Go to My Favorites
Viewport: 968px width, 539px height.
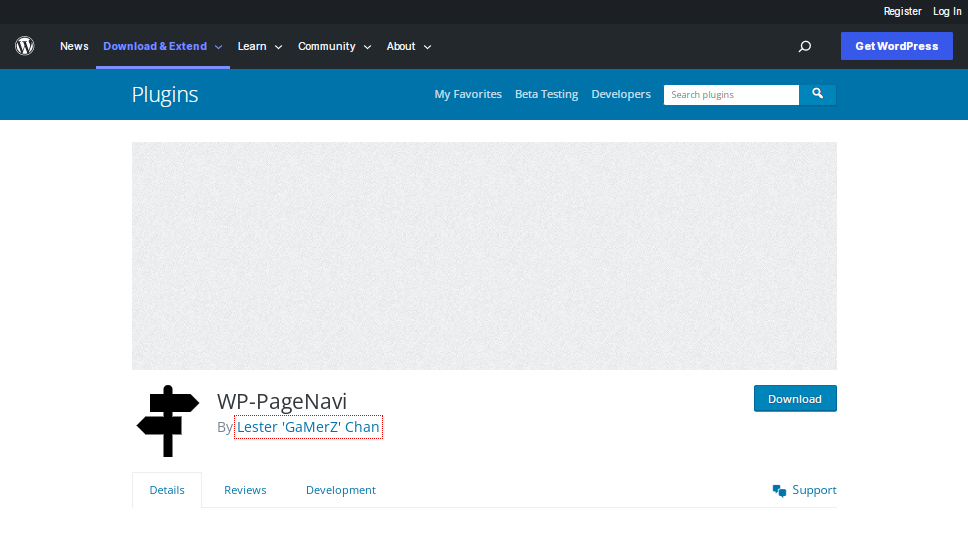click(468, 94)
